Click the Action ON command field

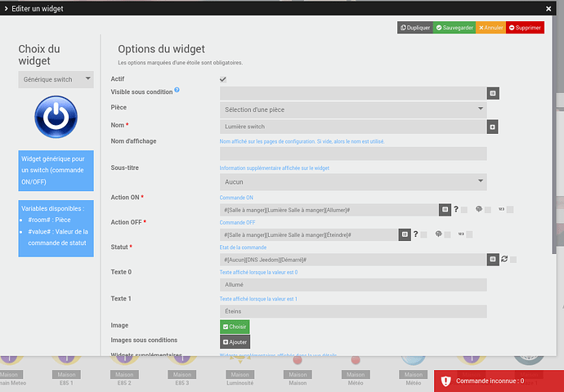click(329, 210)
